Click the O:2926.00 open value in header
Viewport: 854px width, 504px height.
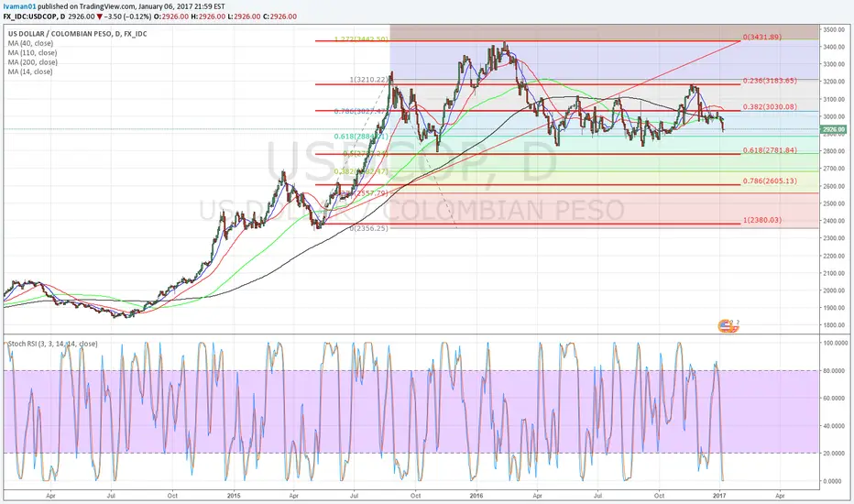171,16
